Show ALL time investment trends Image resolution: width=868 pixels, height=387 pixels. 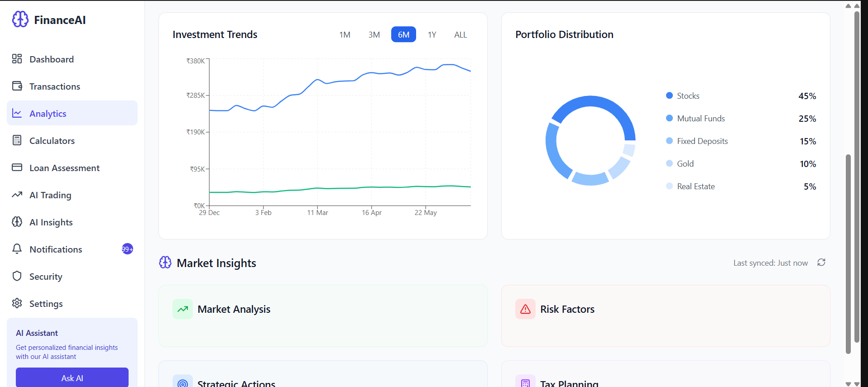(460, 35)
